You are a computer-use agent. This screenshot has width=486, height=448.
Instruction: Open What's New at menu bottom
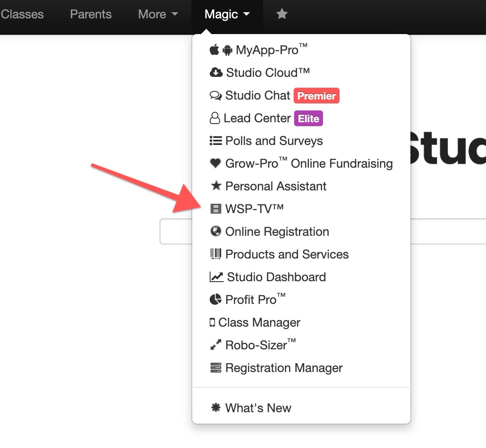pos(301,408)
